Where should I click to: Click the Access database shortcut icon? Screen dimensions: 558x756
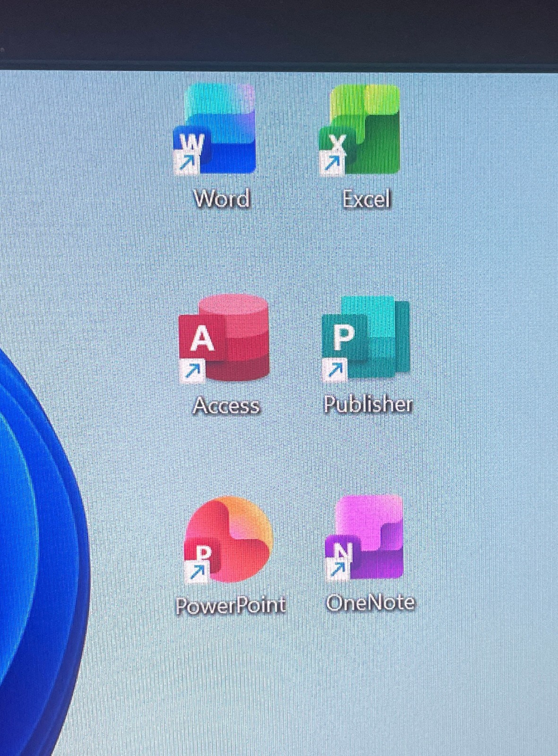224,338
